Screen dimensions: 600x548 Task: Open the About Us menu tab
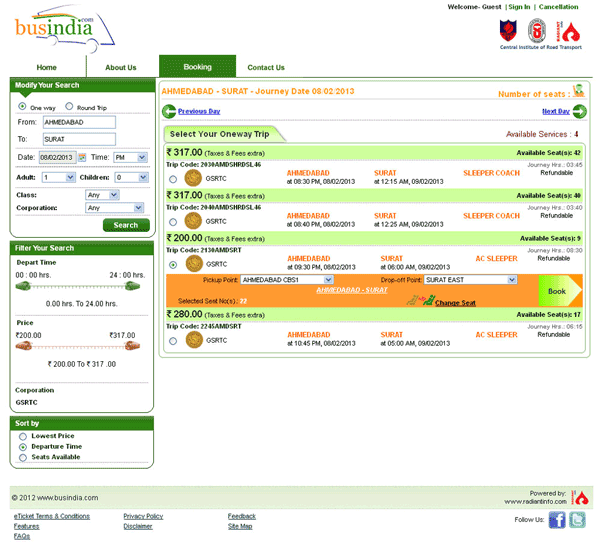tap(121, 67)
